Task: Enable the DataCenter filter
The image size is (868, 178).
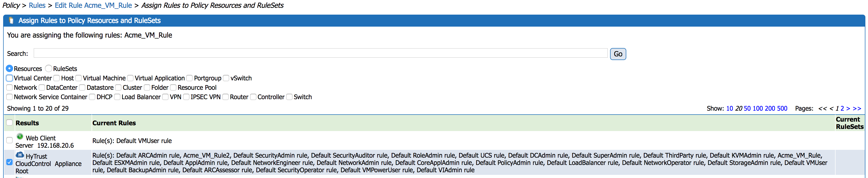Action: click(42, 87)
